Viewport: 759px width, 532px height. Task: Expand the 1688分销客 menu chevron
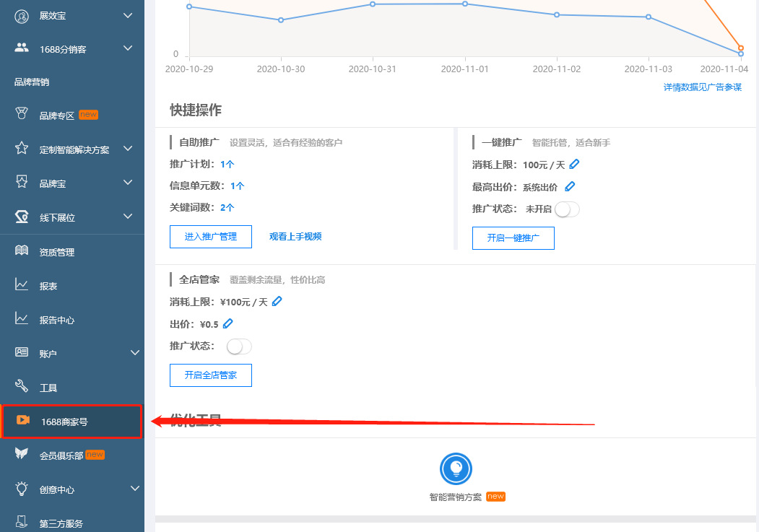[128, 48]
